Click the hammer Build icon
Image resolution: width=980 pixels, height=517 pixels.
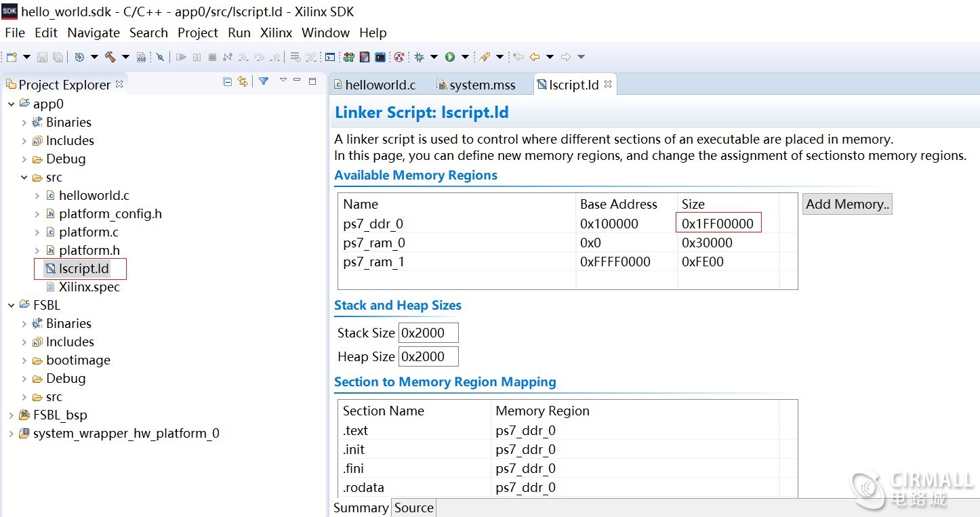click(x=110, y=57)
